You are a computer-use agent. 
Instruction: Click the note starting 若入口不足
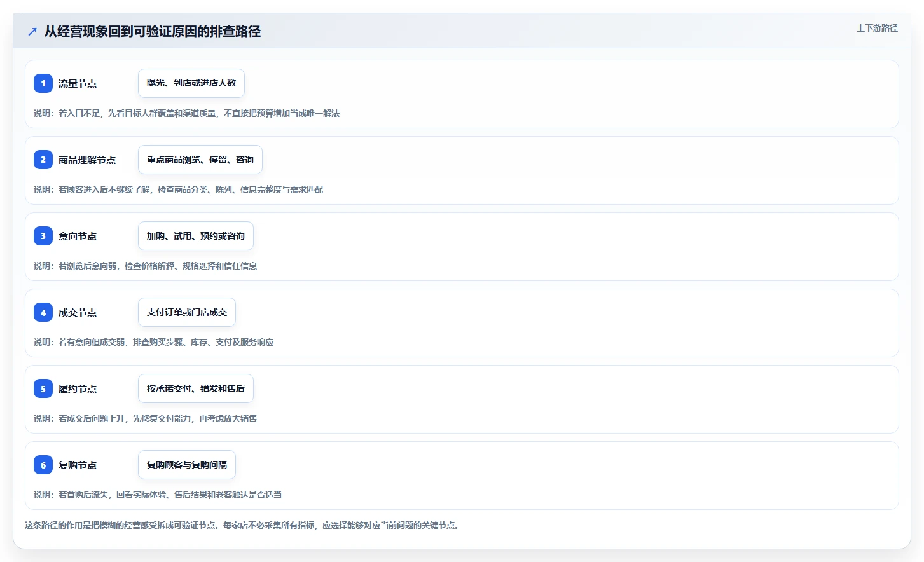186,113
